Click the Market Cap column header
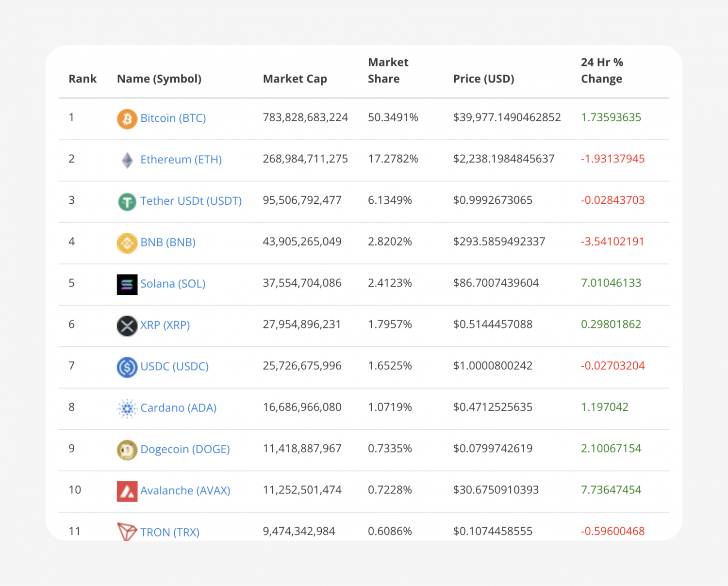The image size is (728, 586). (x=295, y=79)
